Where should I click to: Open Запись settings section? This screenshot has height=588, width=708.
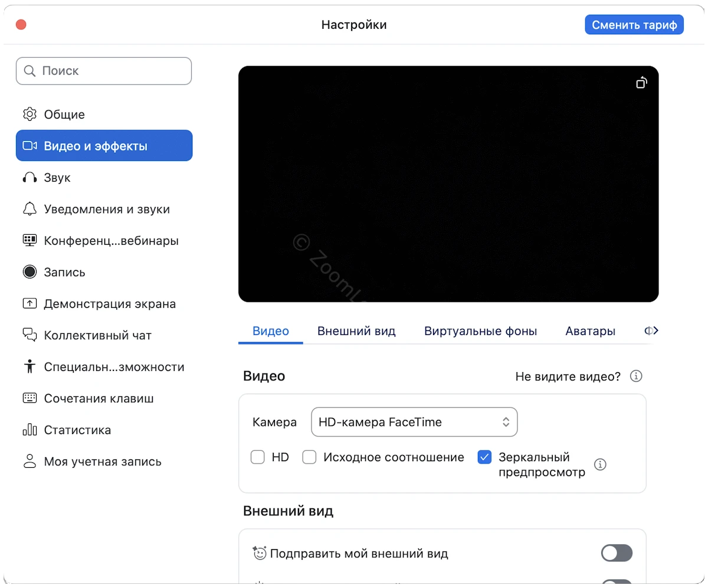[64, 272]
